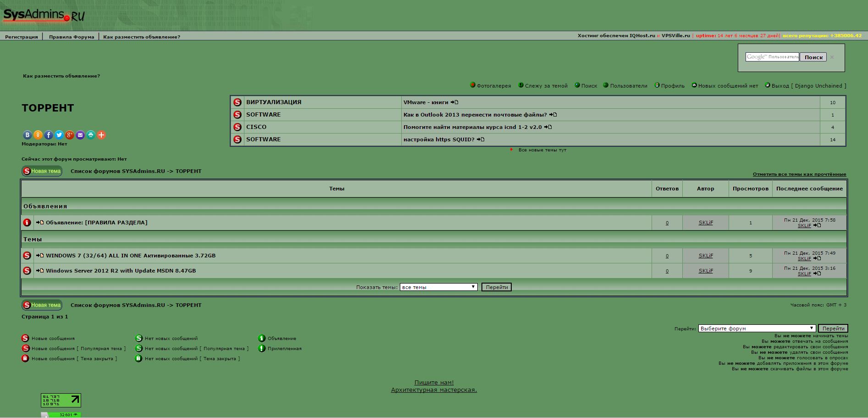Open the ВИРТУАЛИЗАЦИЯ forum link
This screenshot has height=418, width=868.
click(x=274, y=102)
